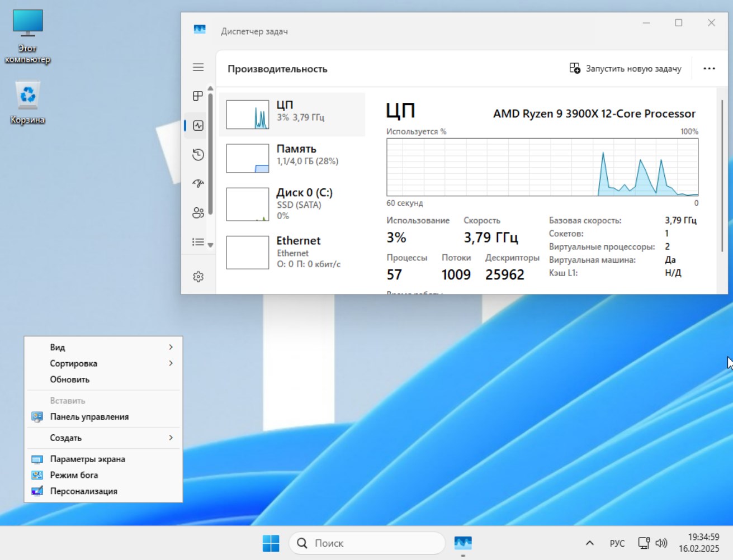
Task: Click the '57' processes count
Action: (x=394, y=274)
